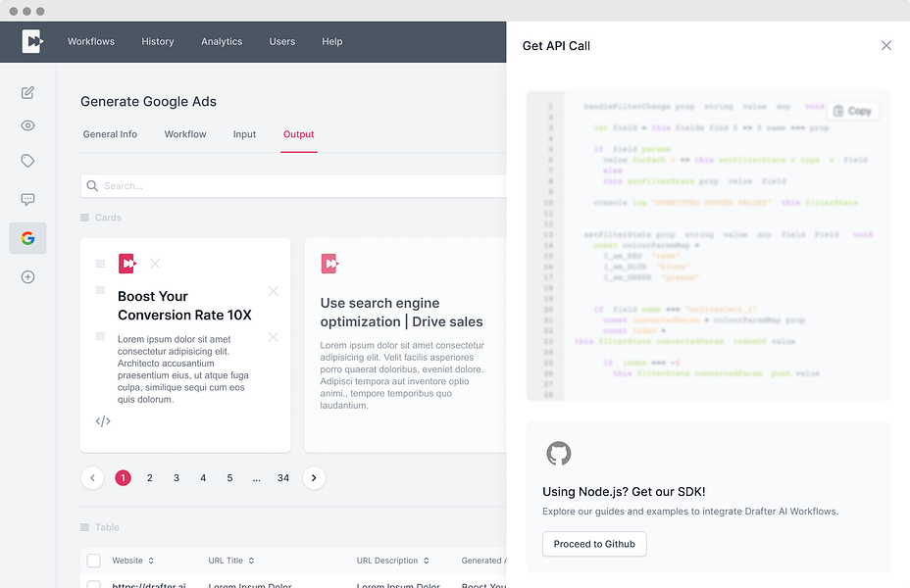Open code icon on first card
Image resolution: width=910 pixels, height=588 pixels.
click(x=103, y=421)
